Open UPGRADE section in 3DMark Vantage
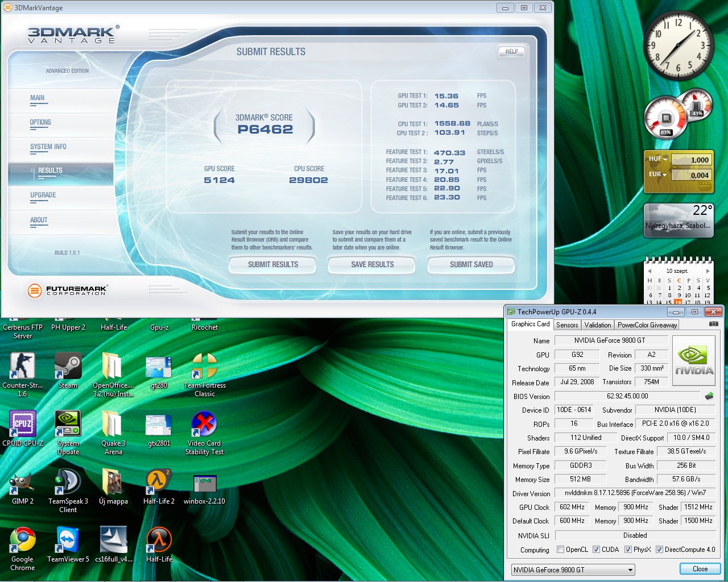728x582 pixels. (x=61, y=197)
